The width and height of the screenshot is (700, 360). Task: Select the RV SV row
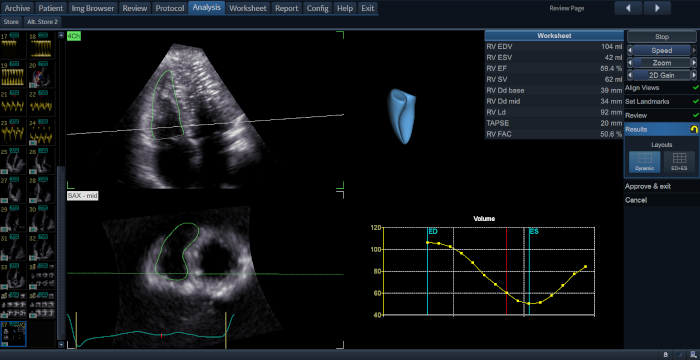click(x=554, y=80)
